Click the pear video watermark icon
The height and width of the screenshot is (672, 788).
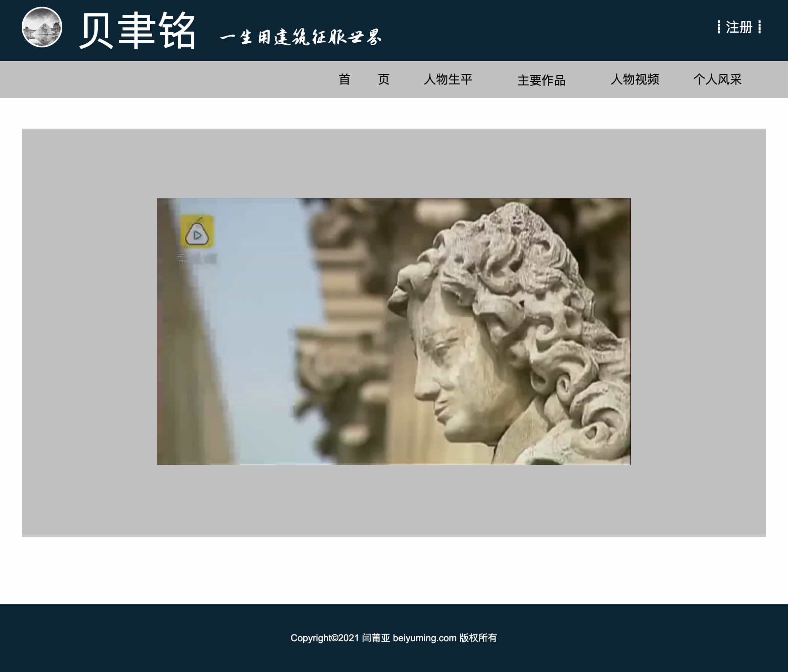coord(197,231)
